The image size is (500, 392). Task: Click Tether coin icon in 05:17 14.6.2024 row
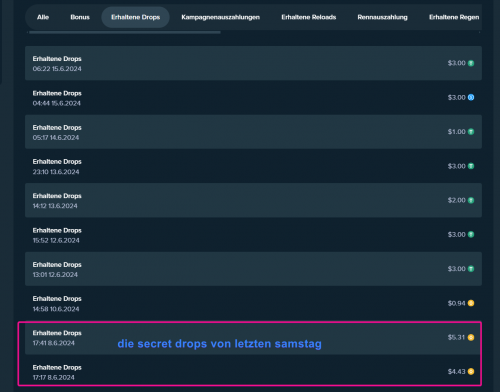471,132
